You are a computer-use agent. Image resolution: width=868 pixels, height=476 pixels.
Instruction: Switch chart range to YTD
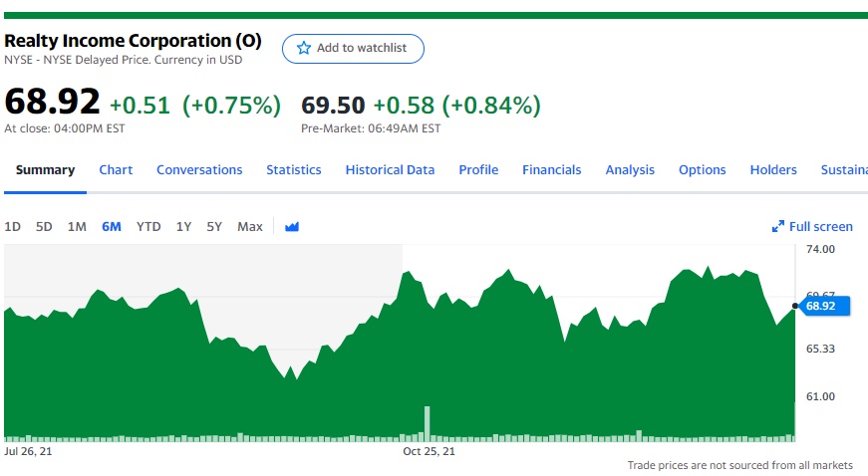tap(148, 227)
